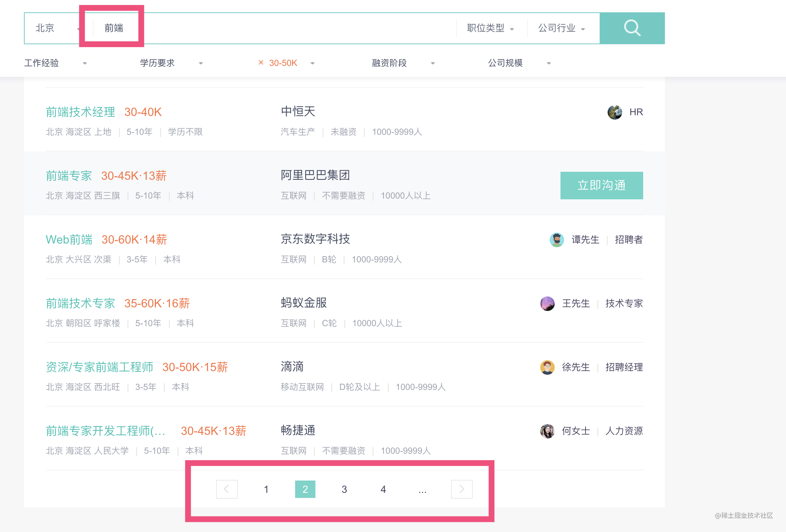The height and width of the screenshot is (532, 786).
Task: Click 技术专家 recruiter title
Action: tap(624, 304)
